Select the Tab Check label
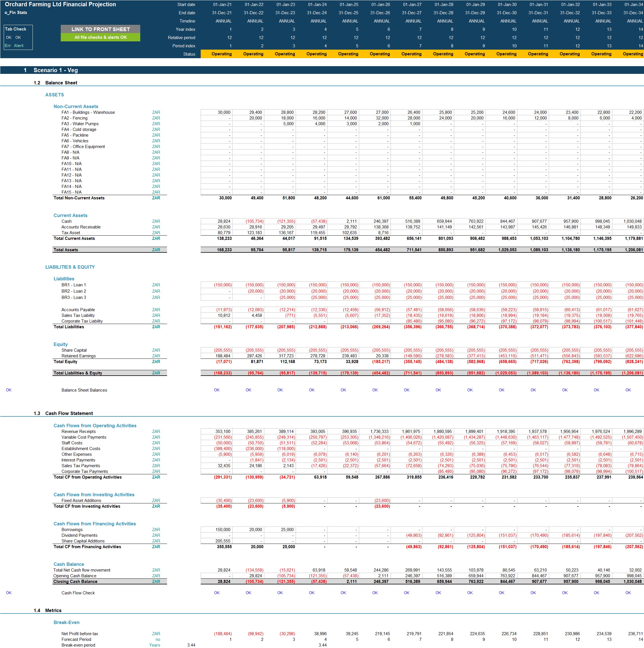Viewport: 644px width, 648px height. point(15,29)
